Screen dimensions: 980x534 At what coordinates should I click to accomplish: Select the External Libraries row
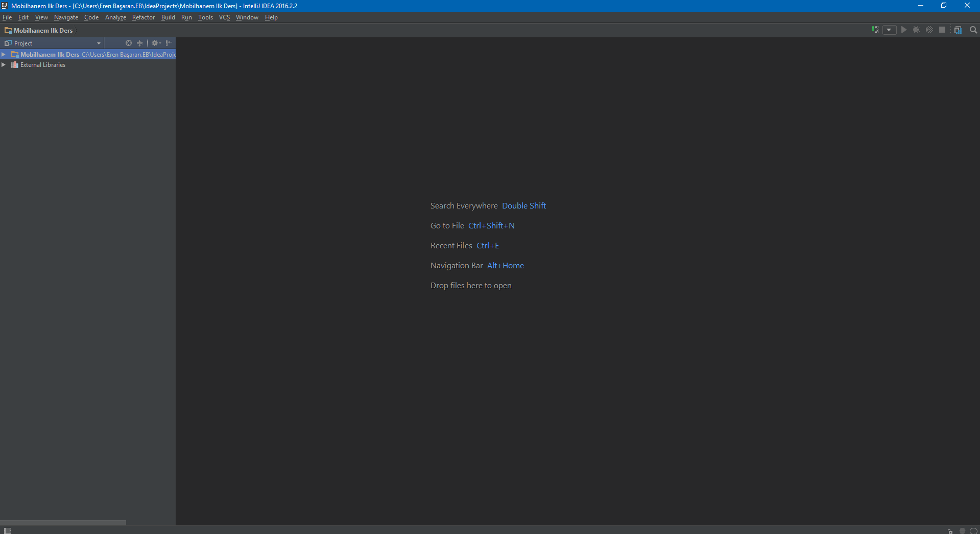pyautogui.click(x=88, y=65)
